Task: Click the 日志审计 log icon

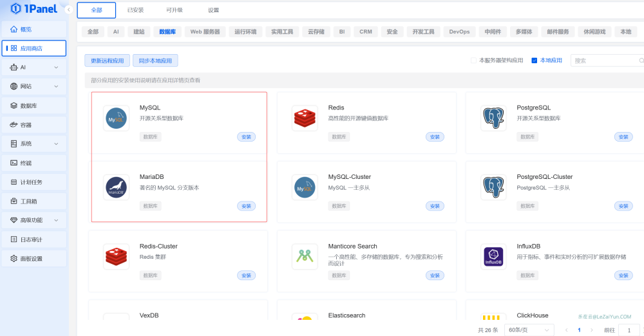Action: (14, 239)
